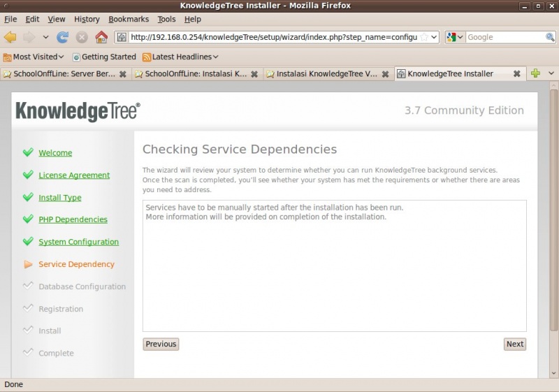559x392 pixels.
Task: Go to the Firefox home page icon
Action: pos(101,37)
